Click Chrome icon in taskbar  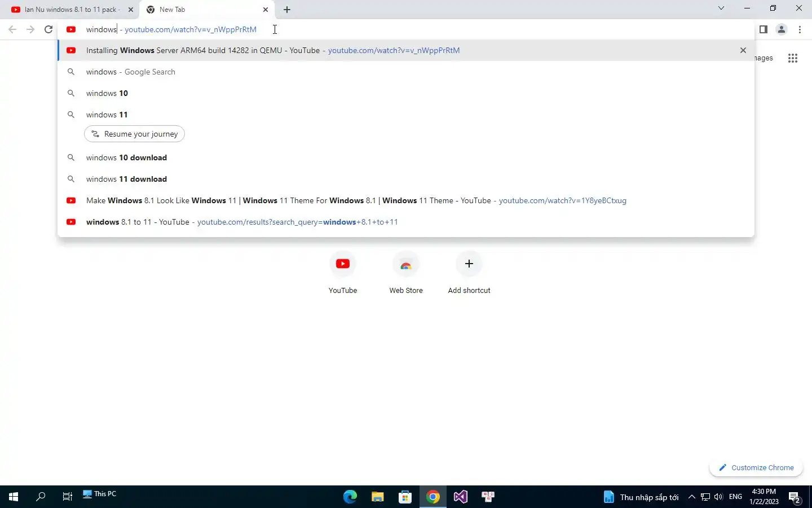433,497
